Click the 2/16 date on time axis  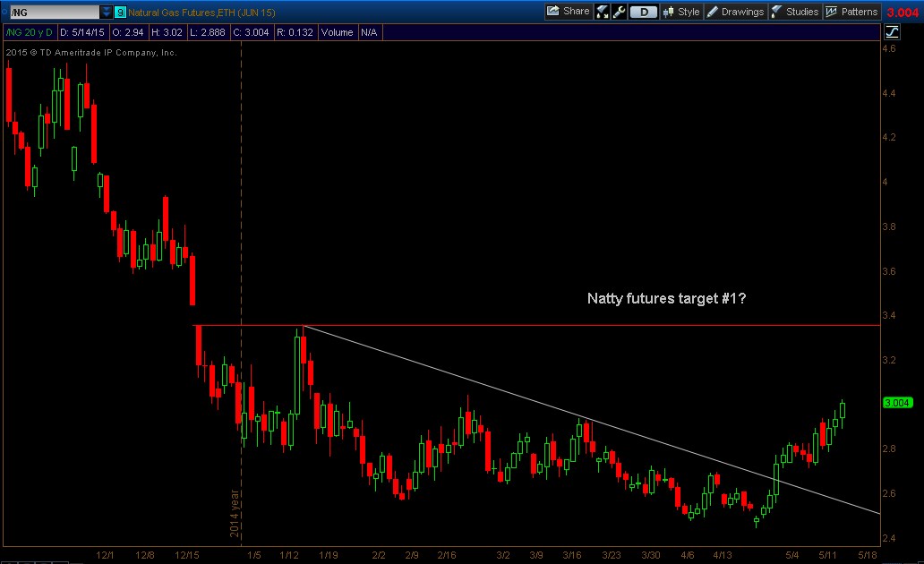[447, 555]
